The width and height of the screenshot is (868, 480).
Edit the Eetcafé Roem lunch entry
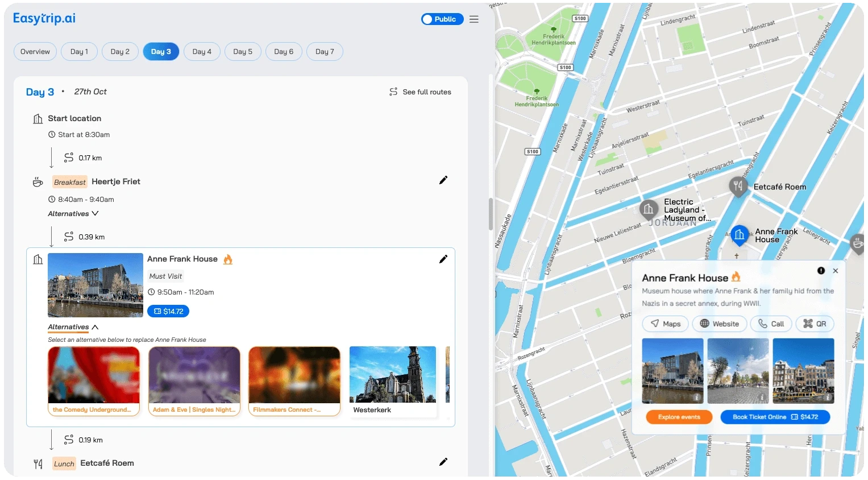click(x=443, y=462)
